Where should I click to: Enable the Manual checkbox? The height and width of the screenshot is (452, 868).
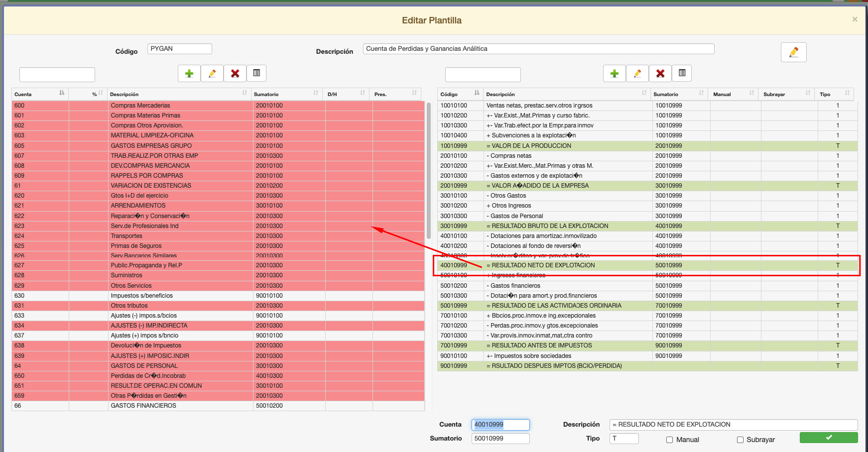click(x=670, y=440)
